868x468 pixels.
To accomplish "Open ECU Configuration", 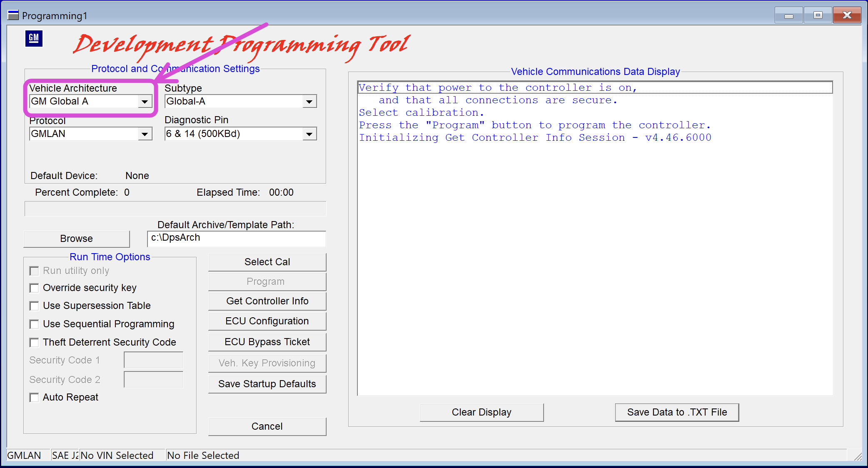I will [267, 321].
